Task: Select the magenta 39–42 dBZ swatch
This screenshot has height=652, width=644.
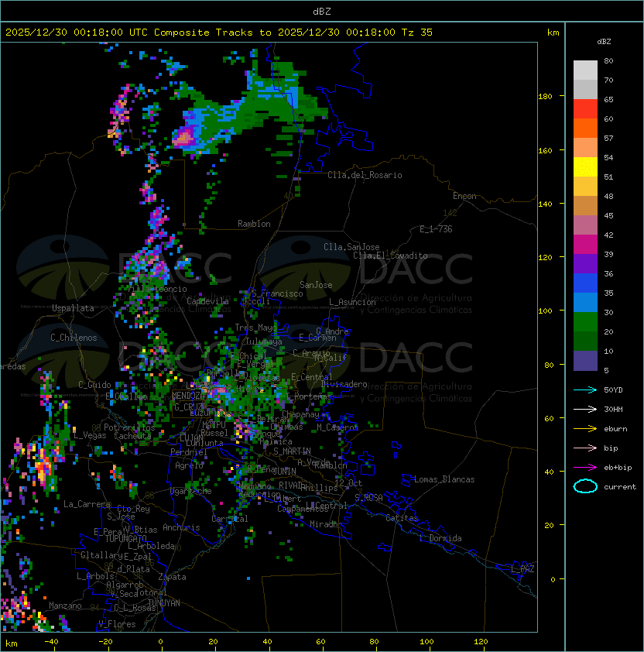Action: coord(585,245)
